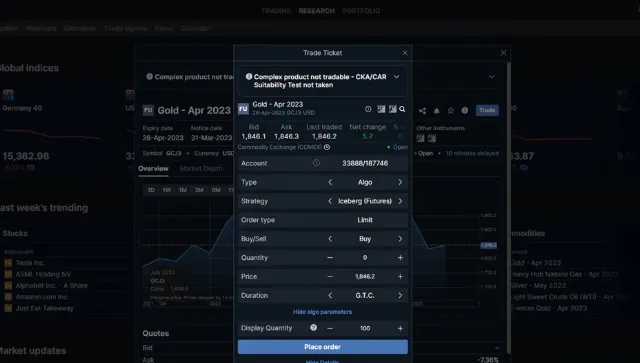Click the Account info icon
This screenshot has width=640, height=363.
pyautogui.click(x=316, y=163)
